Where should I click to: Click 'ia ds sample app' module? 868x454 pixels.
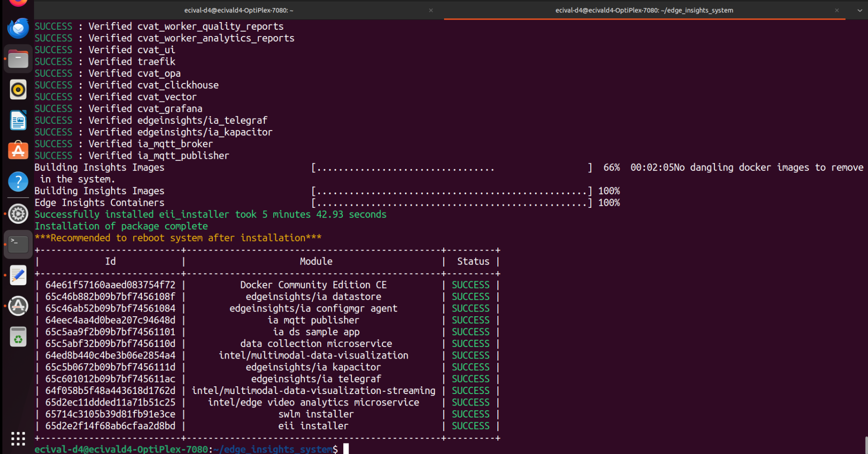(316, 332)
